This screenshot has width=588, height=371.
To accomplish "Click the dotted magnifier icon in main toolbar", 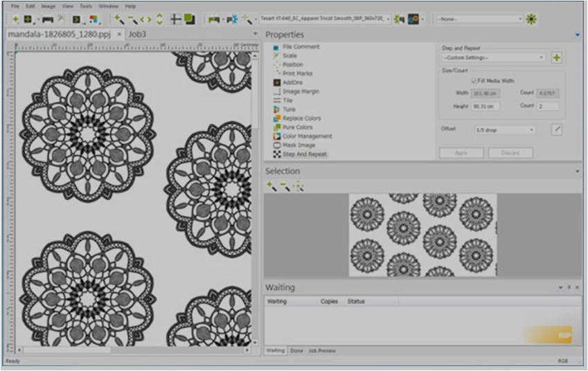I will (247, 19).
